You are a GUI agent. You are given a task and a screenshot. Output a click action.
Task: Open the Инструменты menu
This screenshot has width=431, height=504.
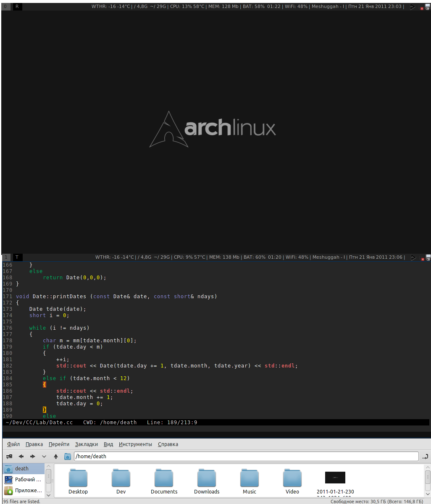(135, 444)
